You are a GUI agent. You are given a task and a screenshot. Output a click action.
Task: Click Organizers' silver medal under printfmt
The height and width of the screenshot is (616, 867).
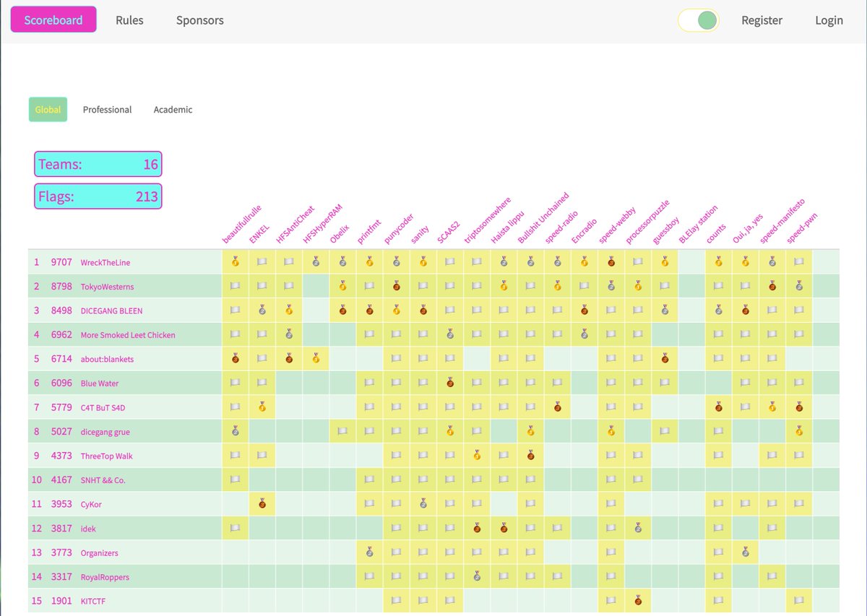point(369,552)
